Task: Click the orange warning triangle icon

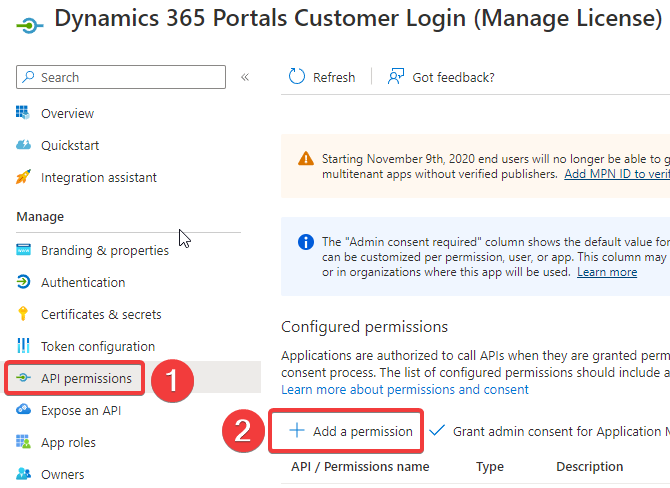Action: (306, 159)
